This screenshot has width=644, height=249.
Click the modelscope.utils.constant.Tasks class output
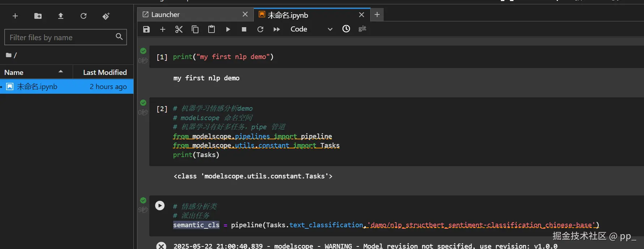click(x=253, y=176)
